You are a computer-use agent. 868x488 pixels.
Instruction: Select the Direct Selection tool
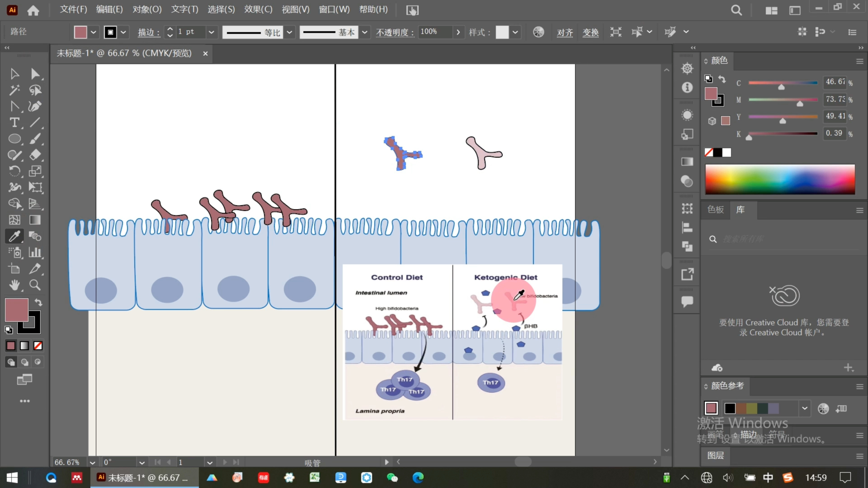click(35, 74)
